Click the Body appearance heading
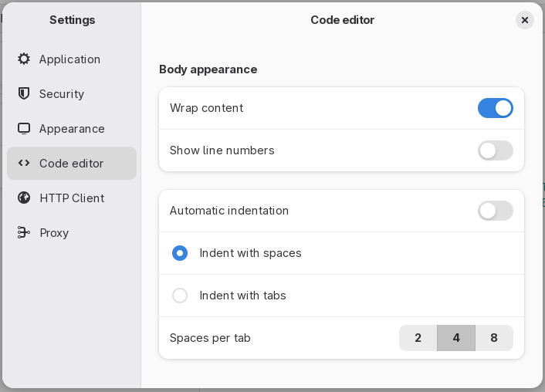Screen dimensions: 545x392 [208, 69]
